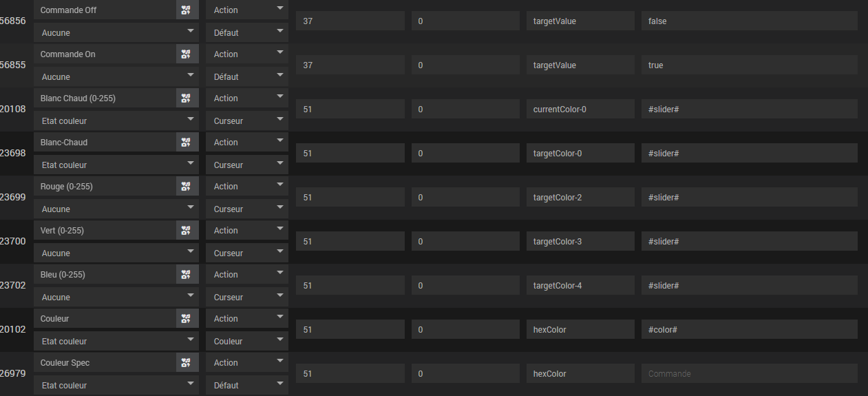The image size is (868, 396).
Task: Click the #color# value field
Action: [749, 330]
